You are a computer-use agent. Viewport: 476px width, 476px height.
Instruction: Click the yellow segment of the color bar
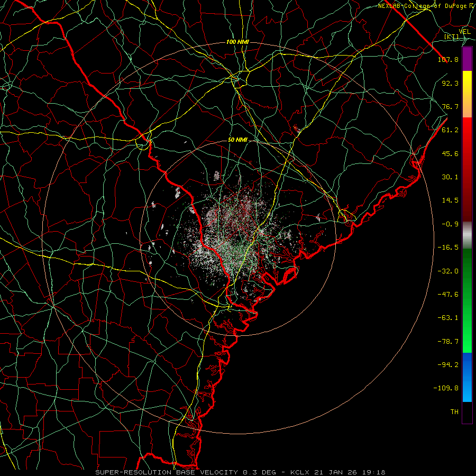tap(467, 94)
